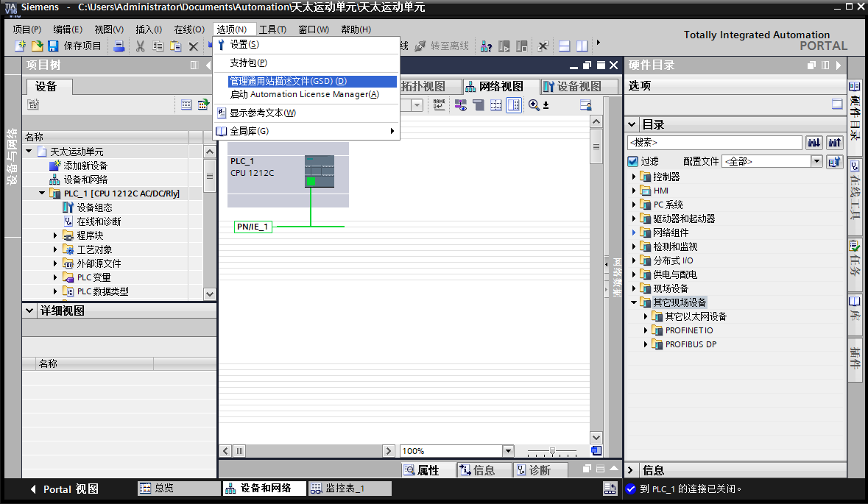Create a new project with the toolbar icon
This screenshot has height=504, width=868.
[21, 46]
